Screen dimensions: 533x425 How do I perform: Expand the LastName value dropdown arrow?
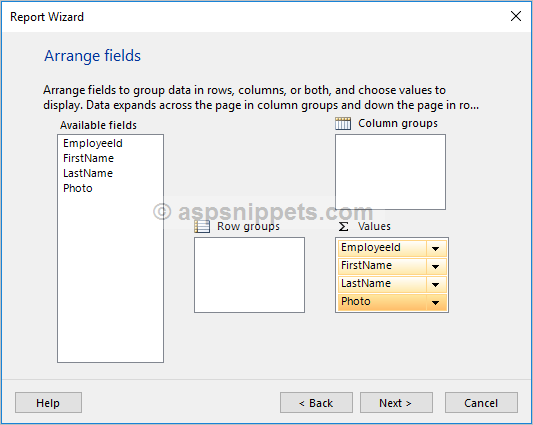435,285
